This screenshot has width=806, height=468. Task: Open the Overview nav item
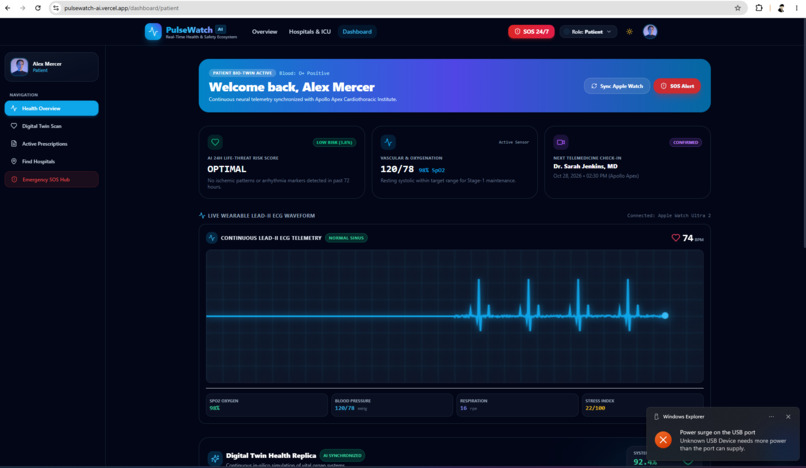pyautogui.click(x=264, y=31)
